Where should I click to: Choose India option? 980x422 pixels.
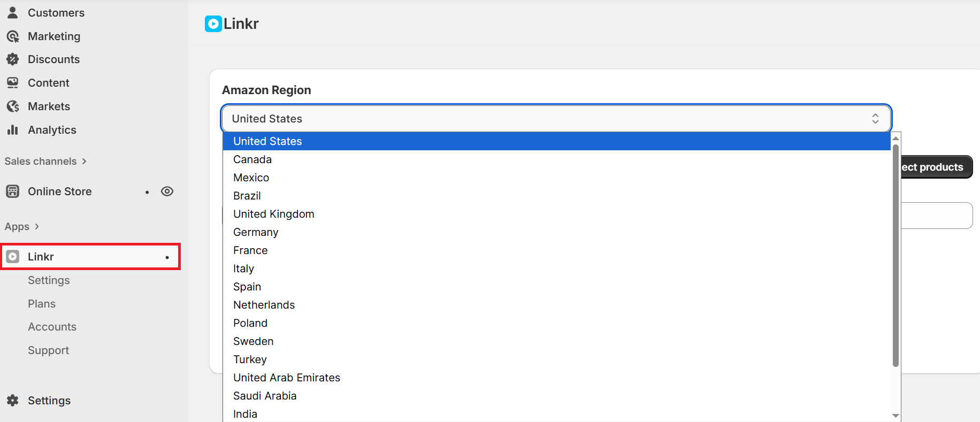556,414
